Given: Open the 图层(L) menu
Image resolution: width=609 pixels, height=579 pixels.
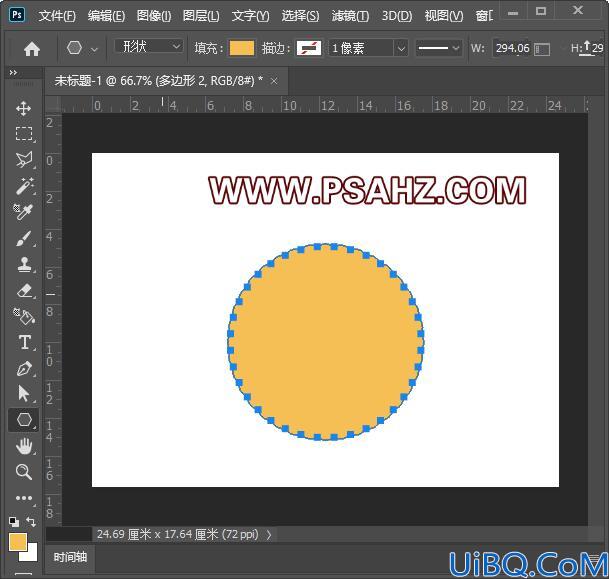Looking at the screenshot, I should (x=201, y=16).
